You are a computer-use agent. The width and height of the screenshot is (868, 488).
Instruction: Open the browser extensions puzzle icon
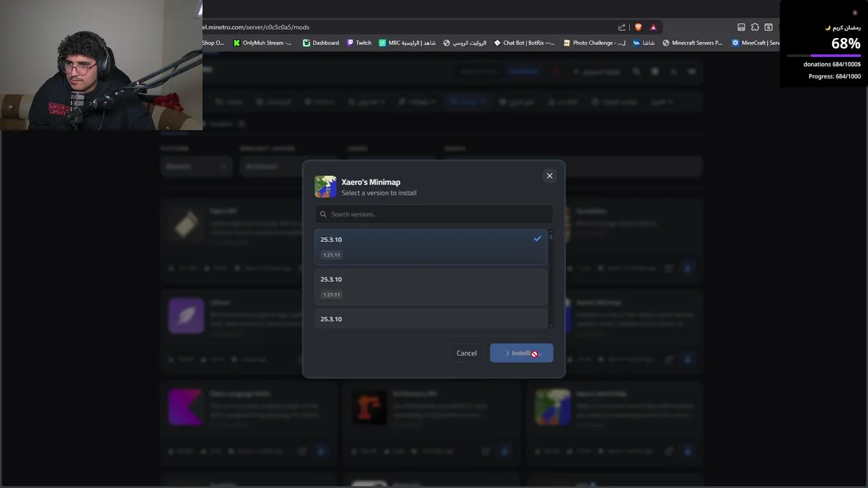click(755, 27)
